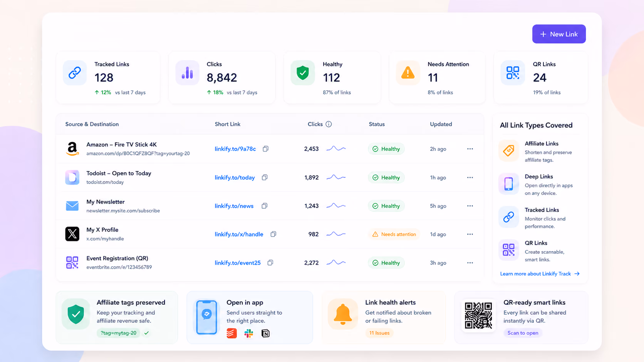Click the 8,842 Clicks total
The height and width of the screenshot is (362, 644).
tap(222, 78)
